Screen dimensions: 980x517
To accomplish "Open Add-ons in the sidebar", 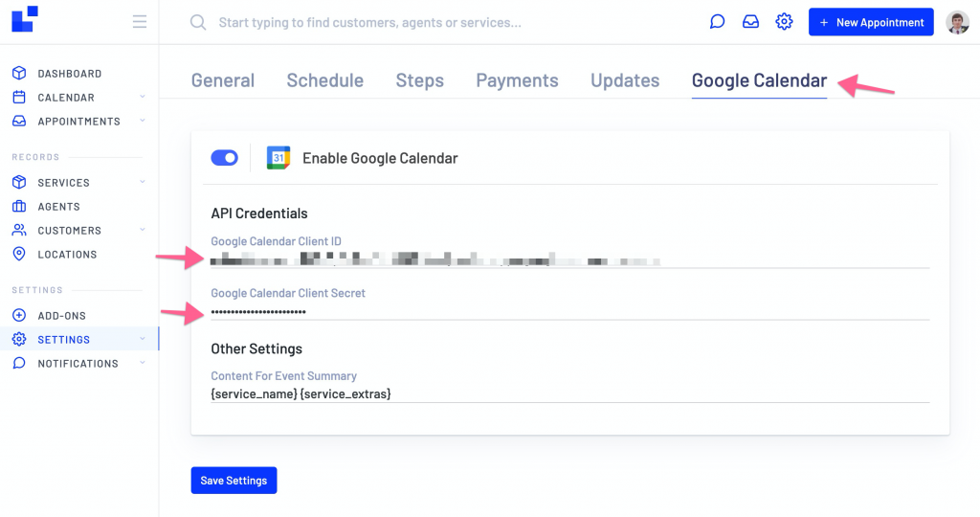I will [x=62, y=315].
